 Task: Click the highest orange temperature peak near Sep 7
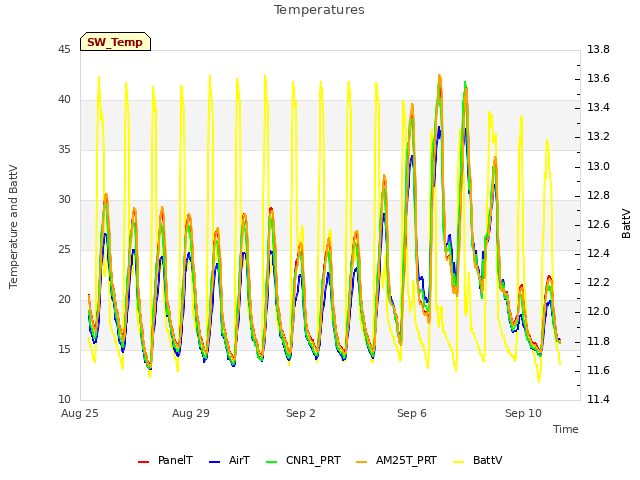point(440,76)
